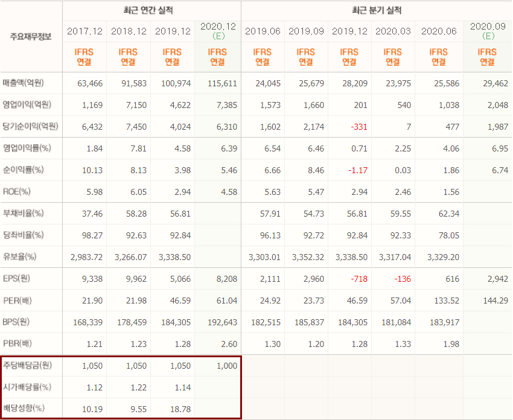Click the 1,000 주당배당금 value

[x=227, y=365]
